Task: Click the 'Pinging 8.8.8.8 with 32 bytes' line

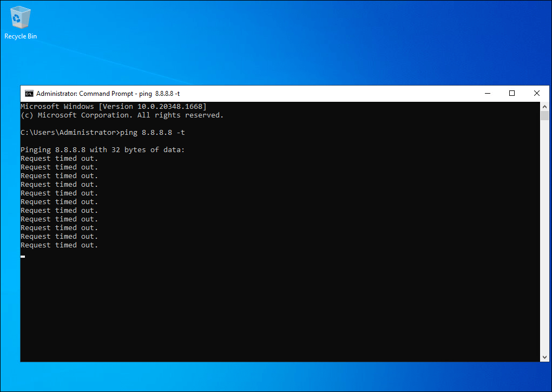Action: tap(103, 150)
